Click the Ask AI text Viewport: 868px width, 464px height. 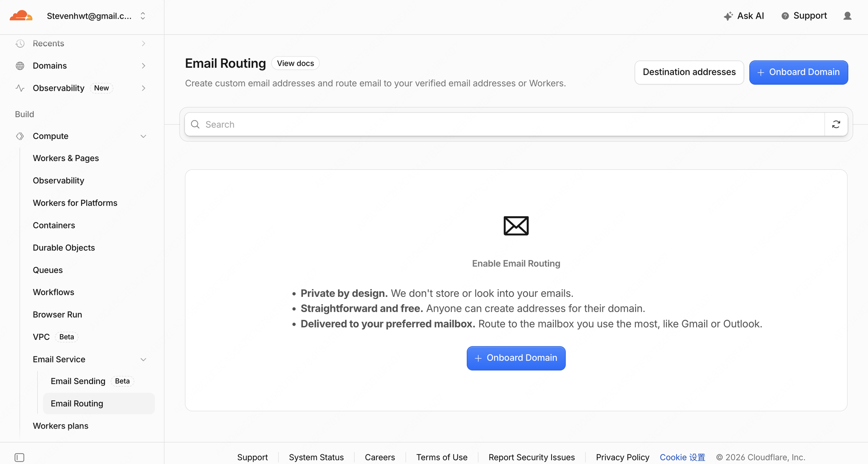click(750, 16)
